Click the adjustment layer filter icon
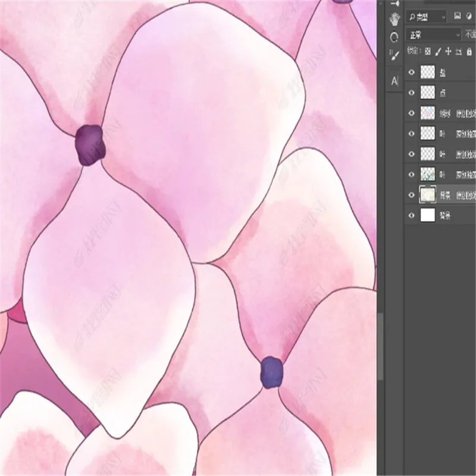The image size is (476, 476). tap(469, 17)
